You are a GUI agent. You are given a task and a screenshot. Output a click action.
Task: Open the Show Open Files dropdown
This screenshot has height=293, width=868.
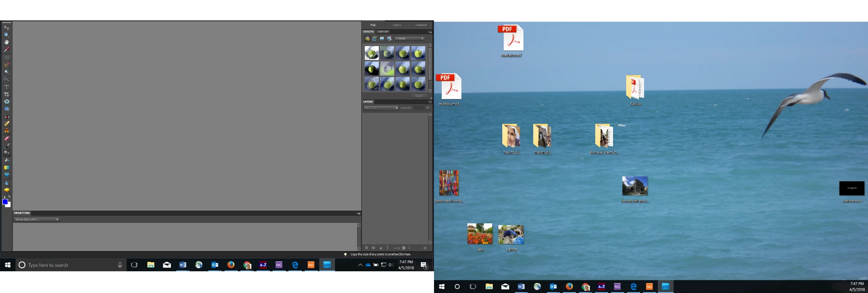[37, 220]
